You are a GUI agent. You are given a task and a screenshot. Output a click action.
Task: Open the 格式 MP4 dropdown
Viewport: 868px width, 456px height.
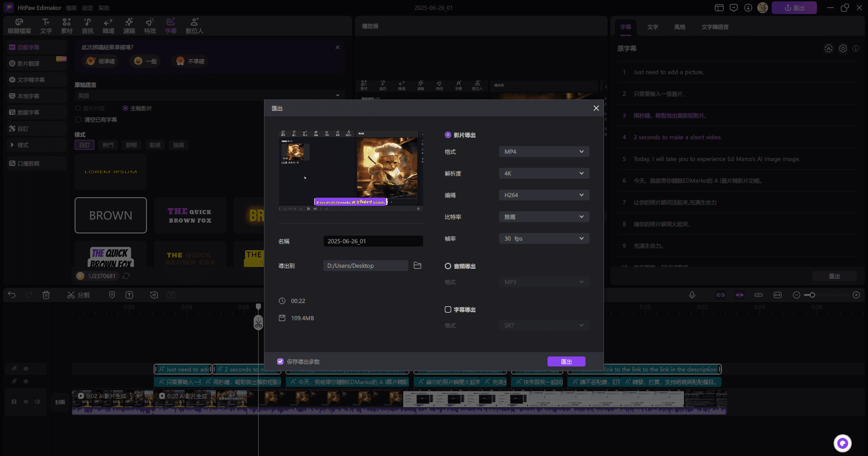point(544,152)
